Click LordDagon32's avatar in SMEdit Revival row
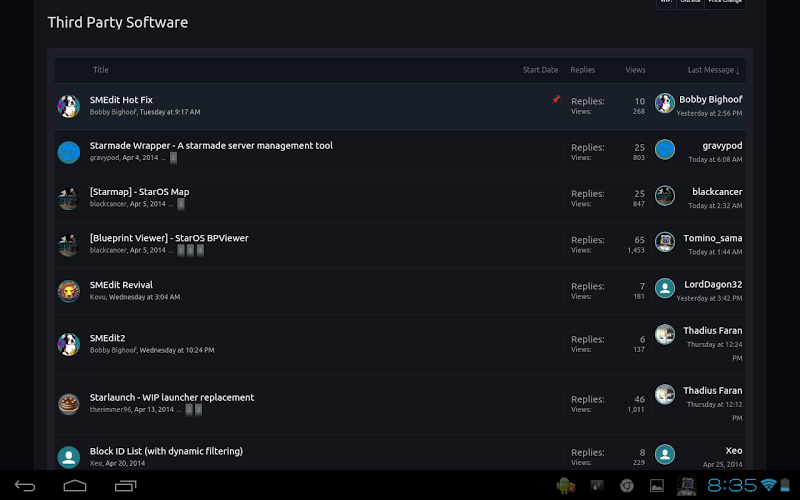This screenshot has width=800, height=500. click(665, 288)
